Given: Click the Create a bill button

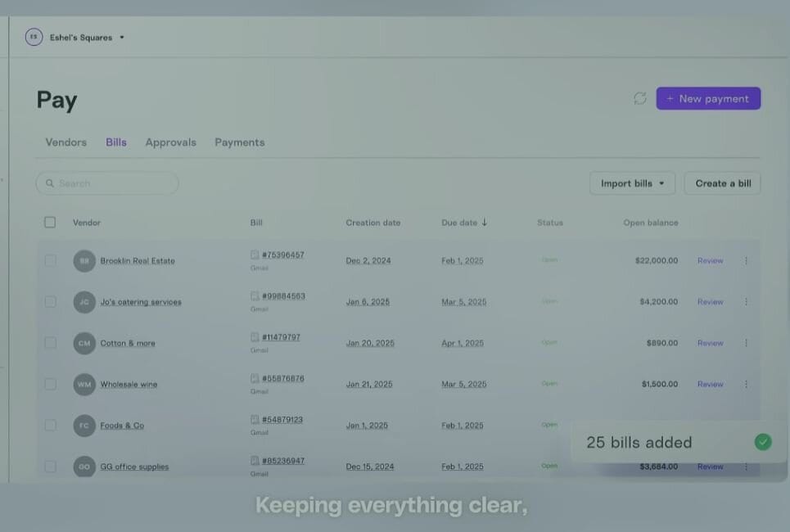Looking at the screenshot, I should tap(722, 183).
